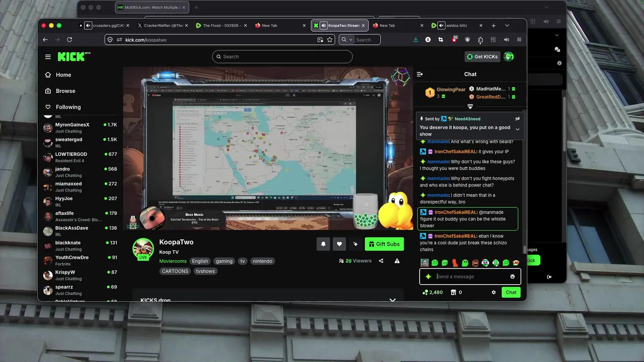Expand the gifters leaderboard arrow
Image resolution: width=644 pixels, height=362 pixels.
click(x=470, y=107)
